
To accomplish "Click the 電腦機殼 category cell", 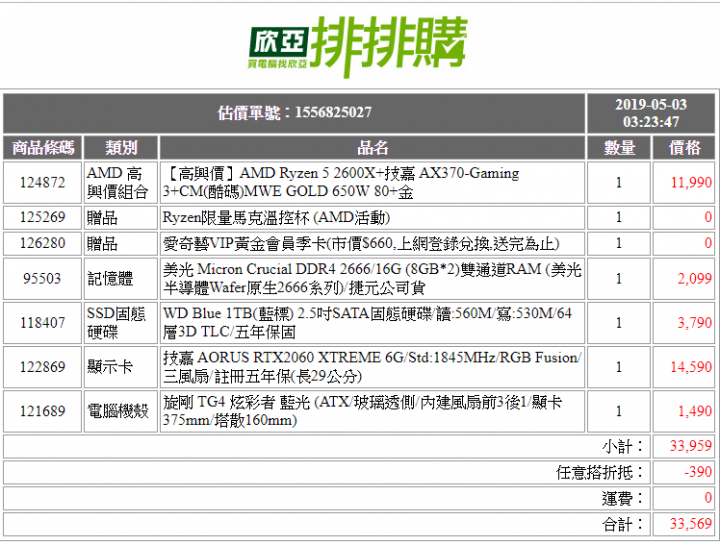I will [121, 411].
